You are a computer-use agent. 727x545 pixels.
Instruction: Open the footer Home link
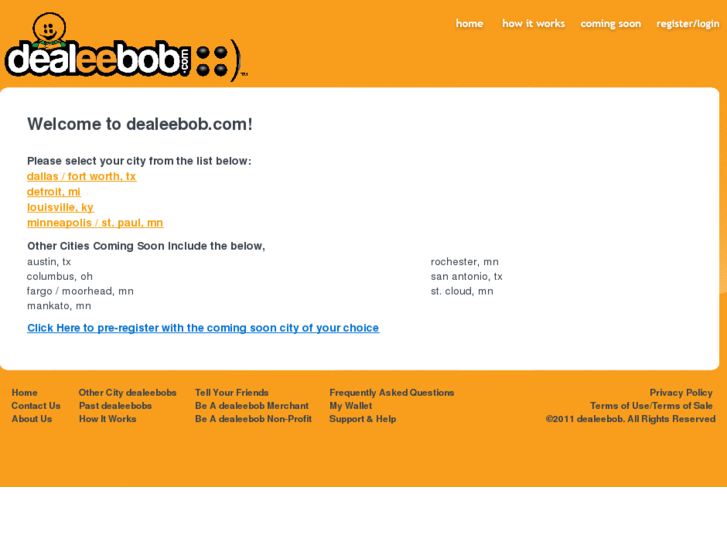(x=25, y=393)
